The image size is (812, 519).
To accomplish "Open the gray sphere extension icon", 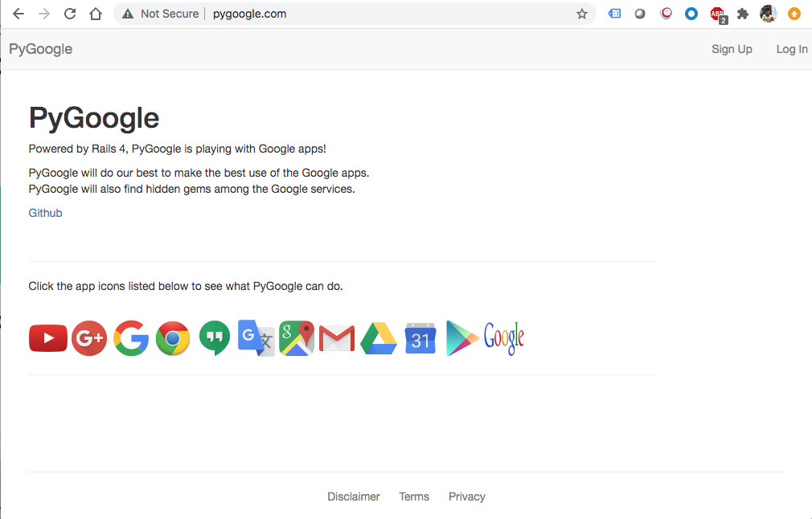I will (640, 14).
